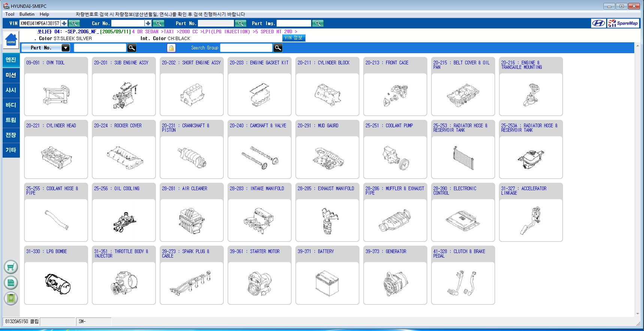Screen dimensions: 644x331
Task: Click the Part Img. input field
Action: [x=294, y=23]
